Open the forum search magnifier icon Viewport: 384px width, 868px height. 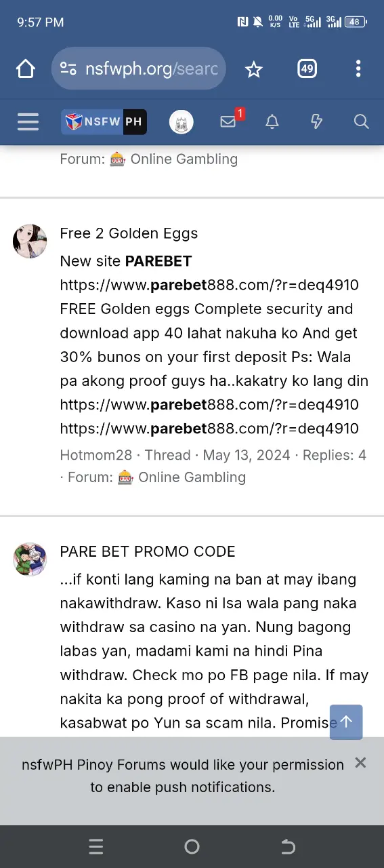click(361, 122)
